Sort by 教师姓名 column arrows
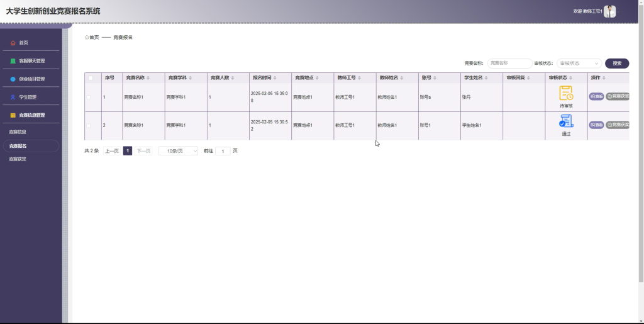 click(x=402, y=78)
